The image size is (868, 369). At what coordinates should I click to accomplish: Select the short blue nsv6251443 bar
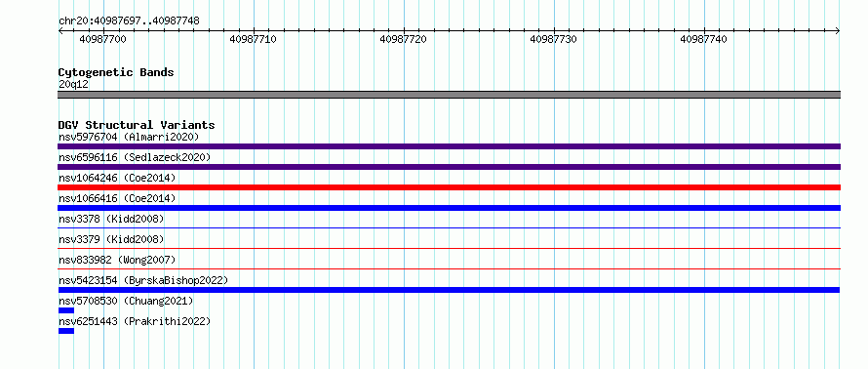click(66, 331)
